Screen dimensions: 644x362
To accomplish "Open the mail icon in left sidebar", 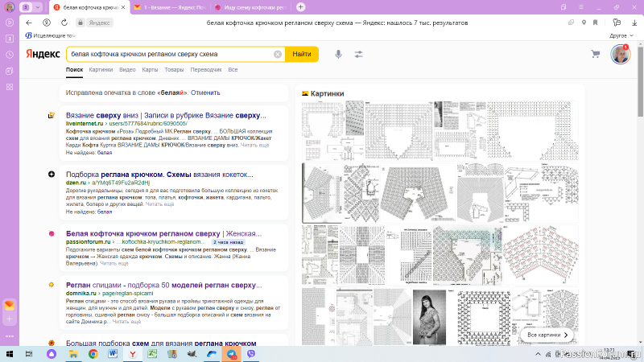I will click(x=10, y=306).
